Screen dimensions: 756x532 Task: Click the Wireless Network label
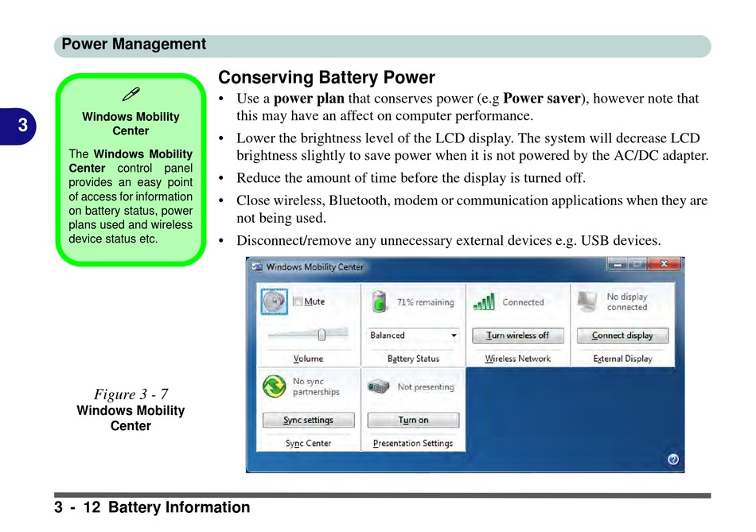click(x=518, y=359)
